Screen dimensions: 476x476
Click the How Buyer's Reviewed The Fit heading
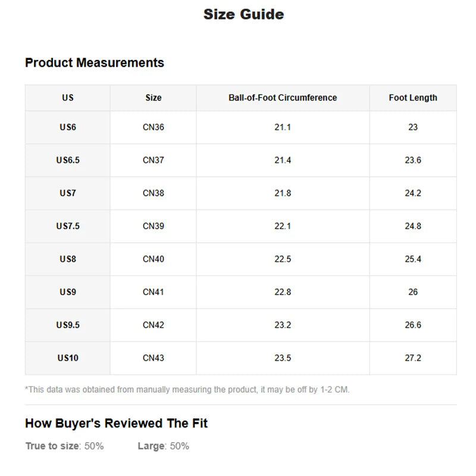[116, 424]
